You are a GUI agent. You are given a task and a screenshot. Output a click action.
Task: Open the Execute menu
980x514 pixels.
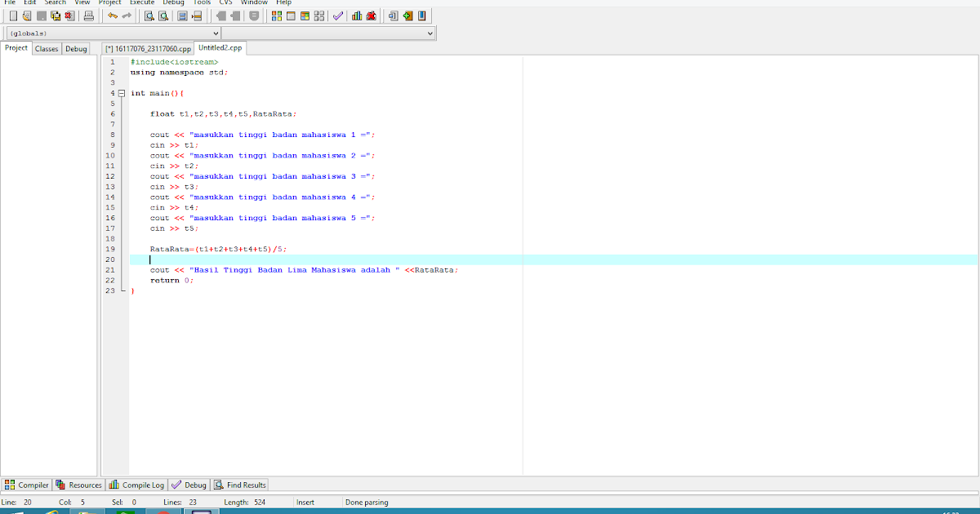pos(141,2)
